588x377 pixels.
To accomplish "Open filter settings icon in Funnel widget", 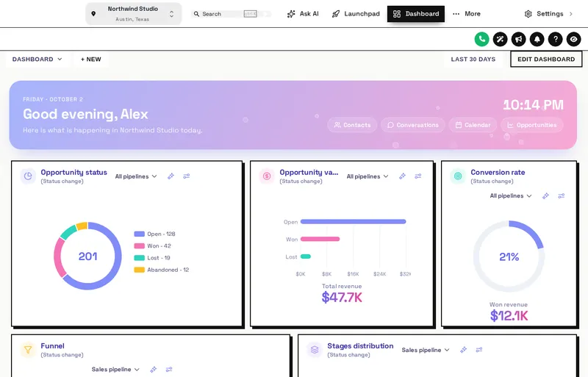I will (169, 370).
